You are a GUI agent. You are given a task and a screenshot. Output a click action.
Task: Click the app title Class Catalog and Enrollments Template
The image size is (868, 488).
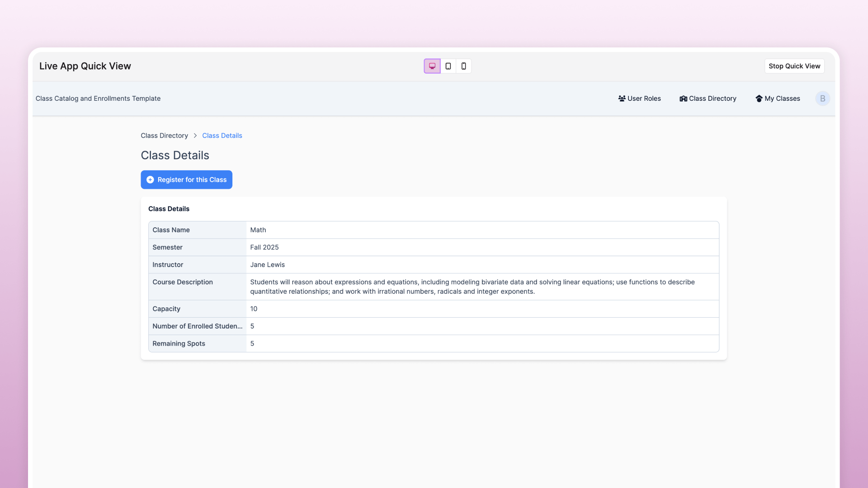tap(98, 99)
